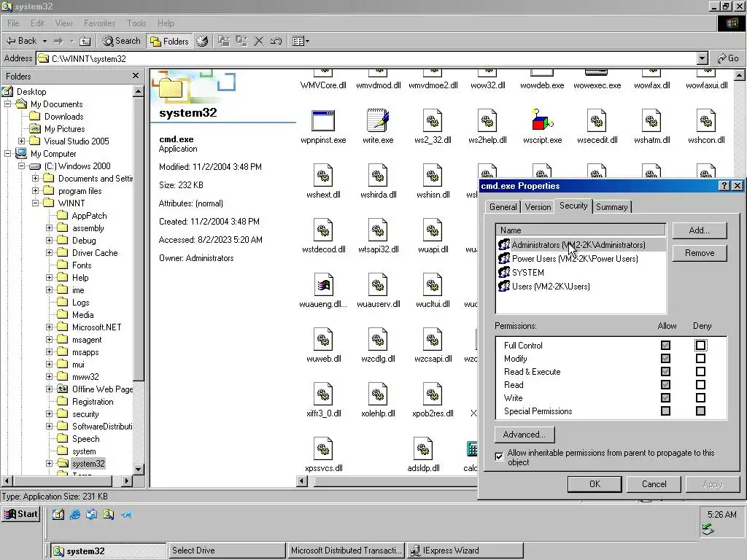The width and height of the screenshot is (747, 560).
Task: Expand the system32 folder tree node
Action: click(49, 463)
